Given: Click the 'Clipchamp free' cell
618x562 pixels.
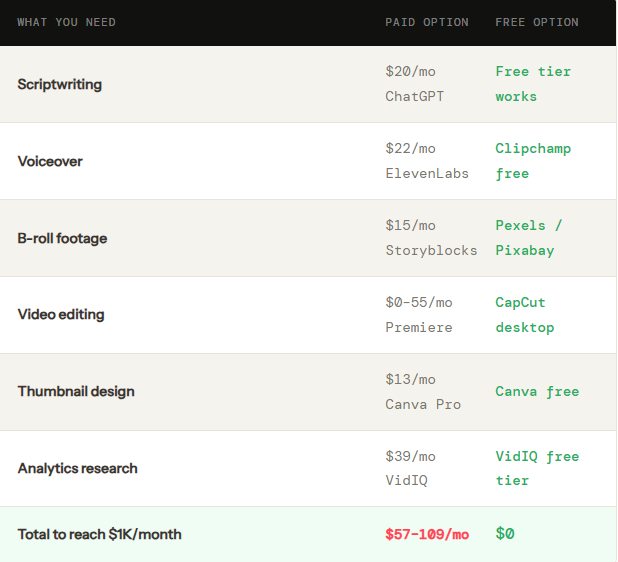Looking at the screenshot, I should pyautogui.click(x=533, y=161).
